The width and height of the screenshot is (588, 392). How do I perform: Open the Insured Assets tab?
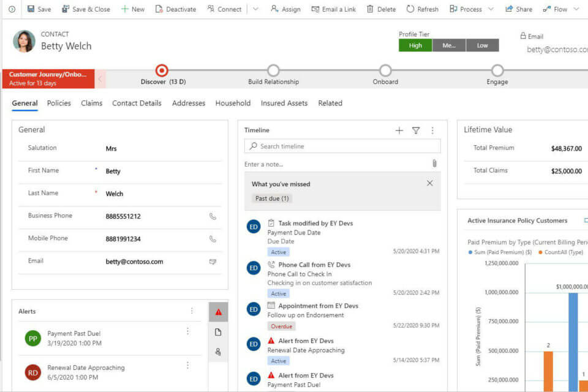tap(284, 103)
